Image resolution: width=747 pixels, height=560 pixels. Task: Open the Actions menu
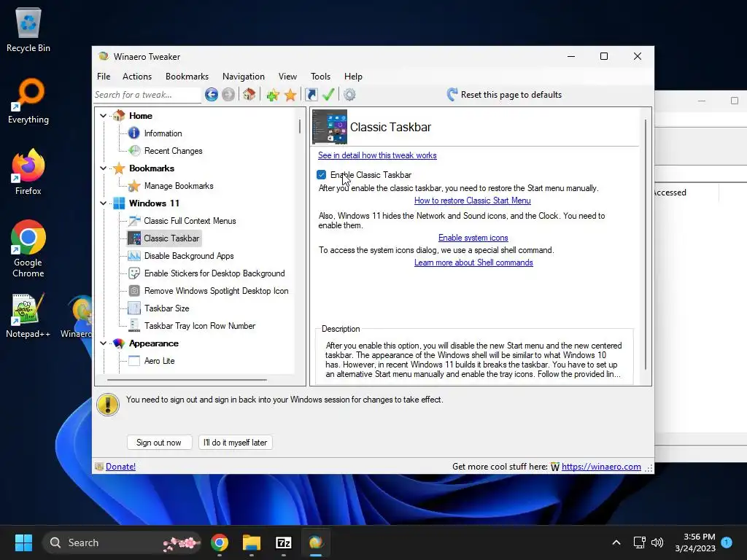tap(137, 77)
